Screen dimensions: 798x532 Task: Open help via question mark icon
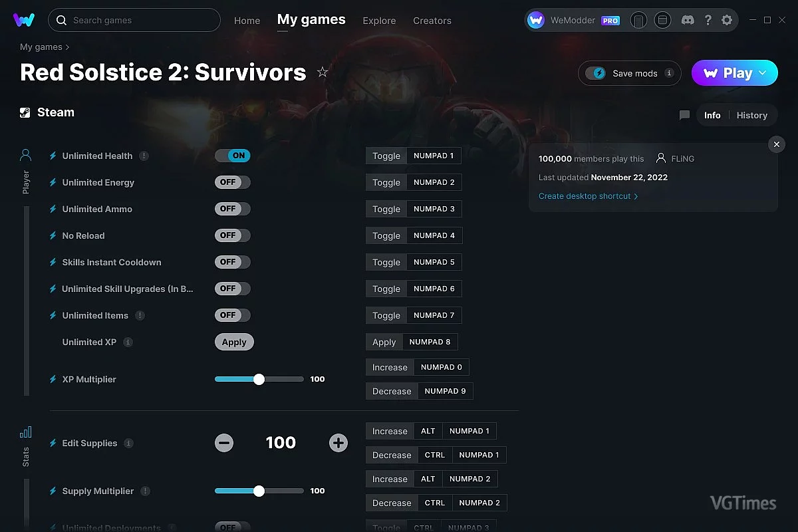click(708, 21)
